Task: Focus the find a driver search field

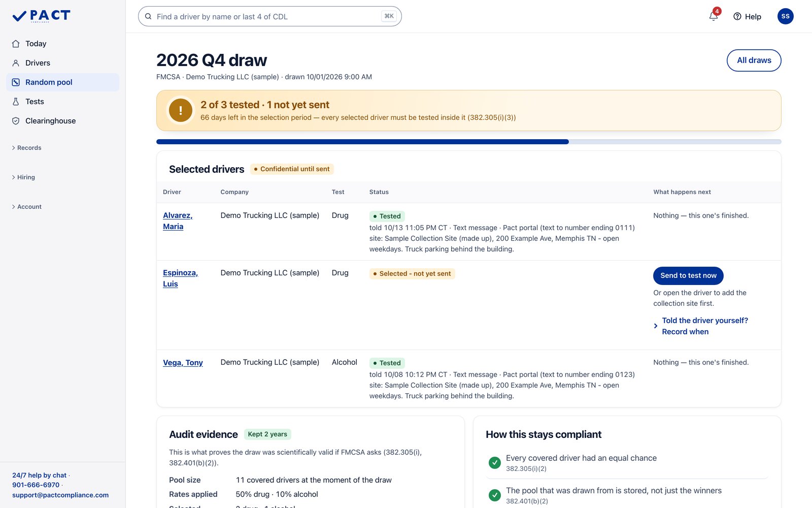Action: (270, 16)
